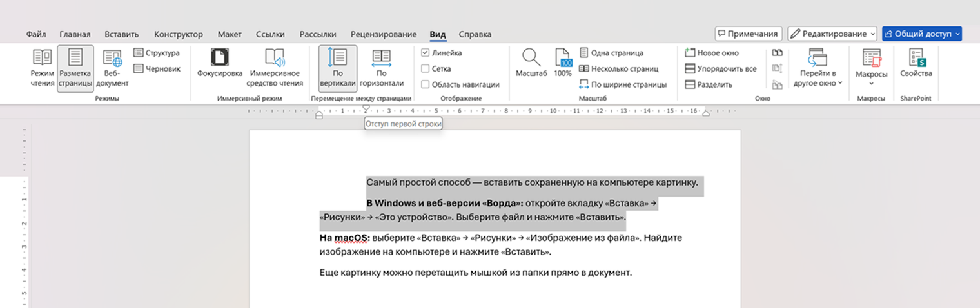Click the line starting "изображение на компьютере"

(x=436, y=252)
